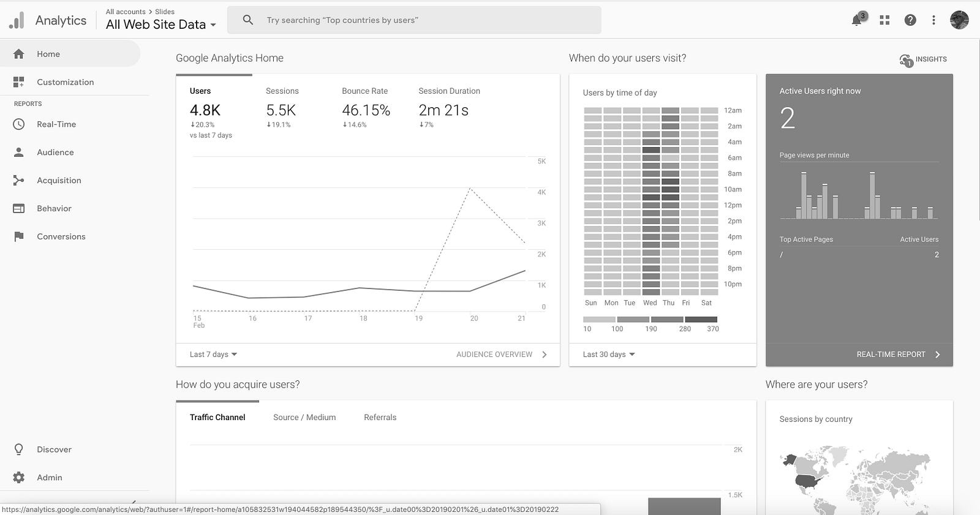The width and height of the screenshot is (980, 515).
Task: Click the 'Users by time of day' heading
Action: click(x=620, y=93)
